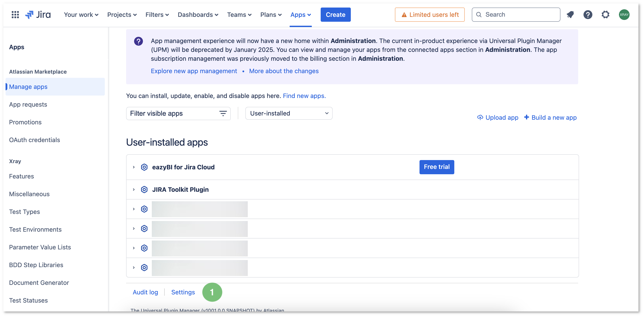Start the eazyBI Free trial
The height and width of the screenshot is (317, 644).
[x=437, y=167]
